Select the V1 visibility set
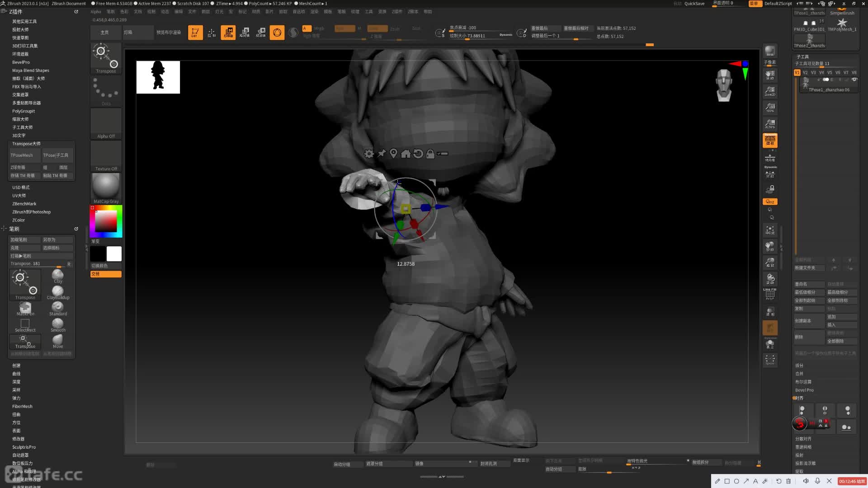Screen dimensions: 868x488 click(797, 72)
